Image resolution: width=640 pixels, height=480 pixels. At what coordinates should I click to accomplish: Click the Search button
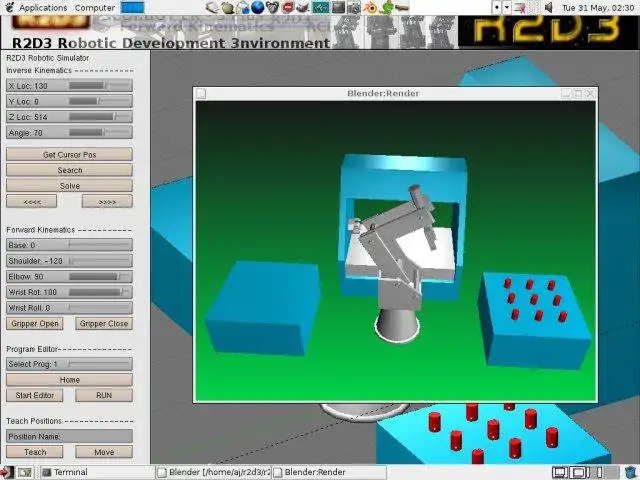click(69, 170)
